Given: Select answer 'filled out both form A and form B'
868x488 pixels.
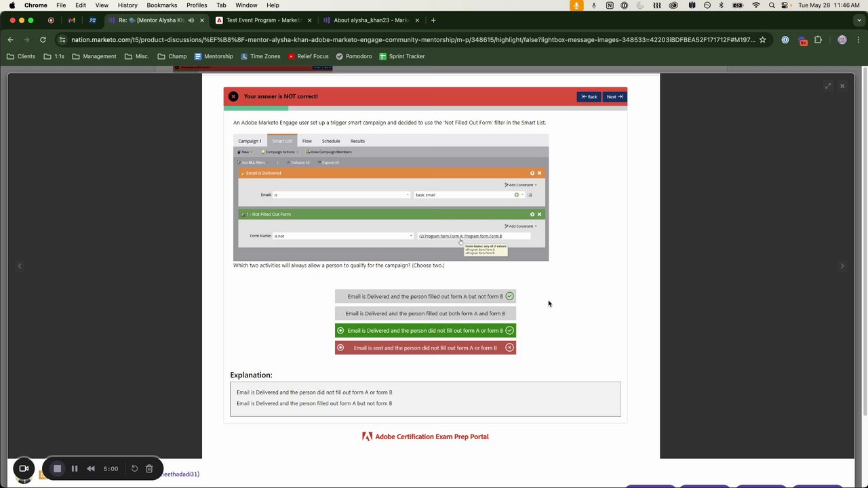Looking at the screenshot, I should (425, 314).
